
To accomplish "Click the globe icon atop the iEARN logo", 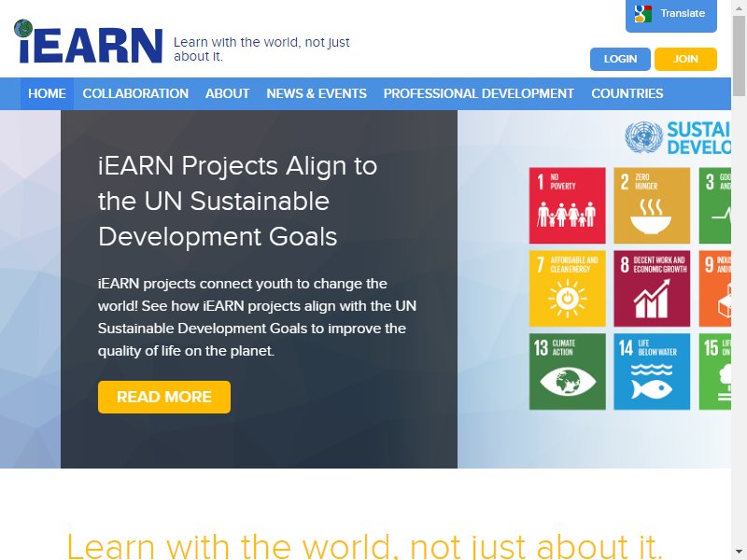I will click(x=23, y=29).
